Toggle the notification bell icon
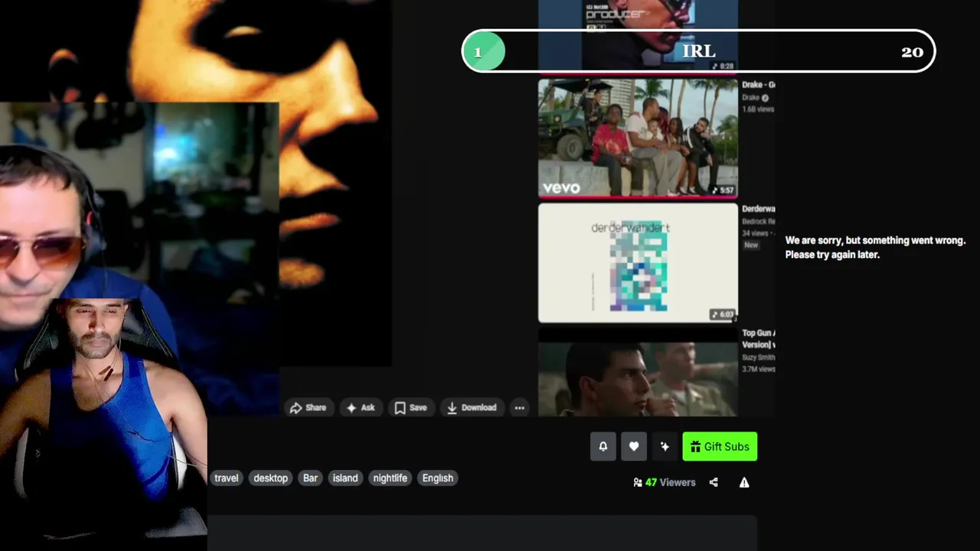The height and width of the screenshot is (551, 980). (x=603, y=447)
